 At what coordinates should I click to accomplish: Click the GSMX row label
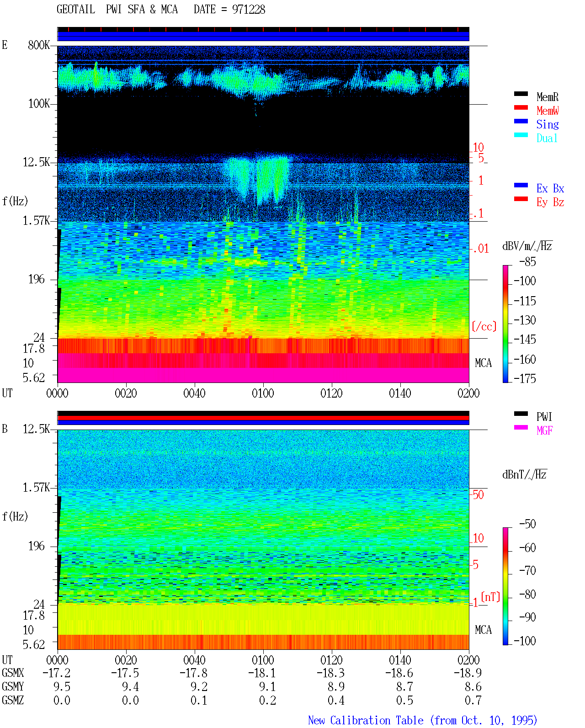click(x=13, y=673)
